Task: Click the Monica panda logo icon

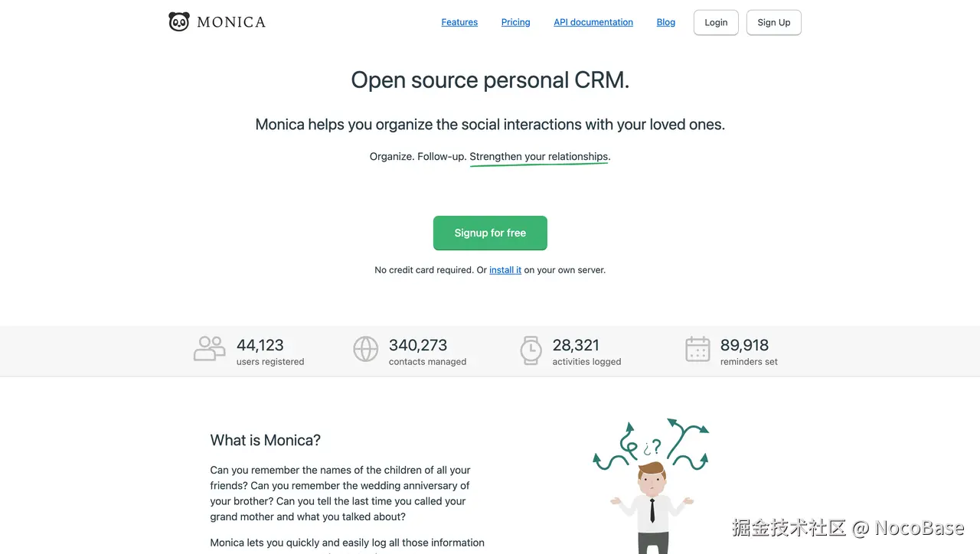Action: click(178, 21)
